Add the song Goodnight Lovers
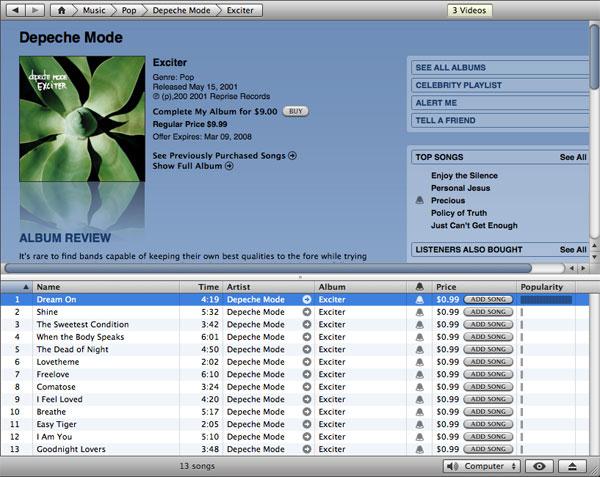This screenshot has width=600, height=477. click(488, 449)
